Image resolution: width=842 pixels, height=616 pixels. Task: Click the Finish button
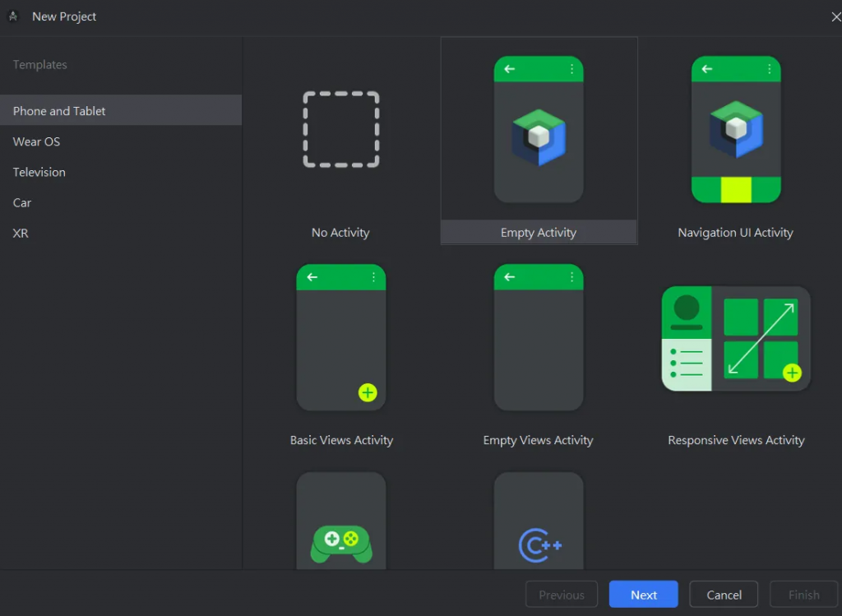pos(804,595)
